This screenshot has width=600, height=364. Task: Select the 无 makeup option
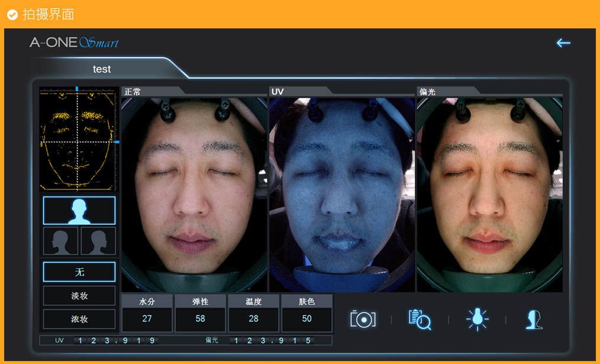(79, 272)
